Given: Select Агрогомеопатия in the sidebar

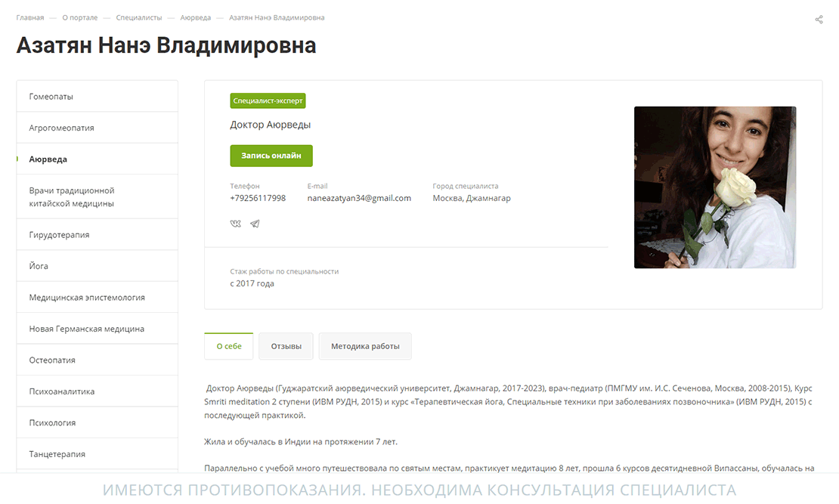Looking at the screenshot, I should (98, 128).
